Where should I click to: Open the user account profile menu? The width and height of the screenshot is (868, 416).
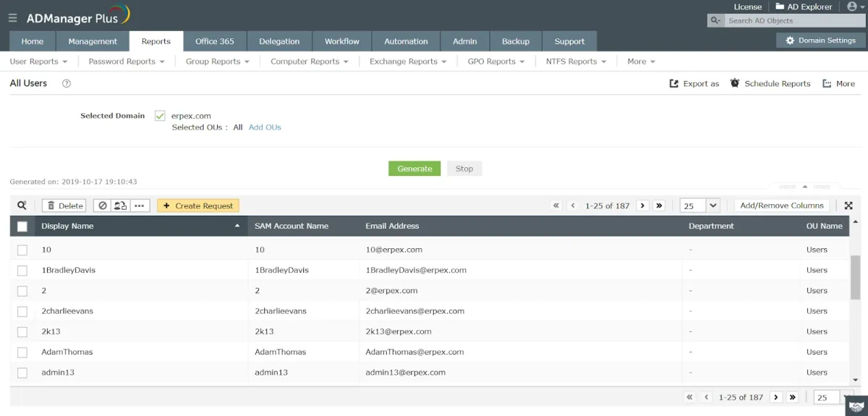(x=854, y=7)
